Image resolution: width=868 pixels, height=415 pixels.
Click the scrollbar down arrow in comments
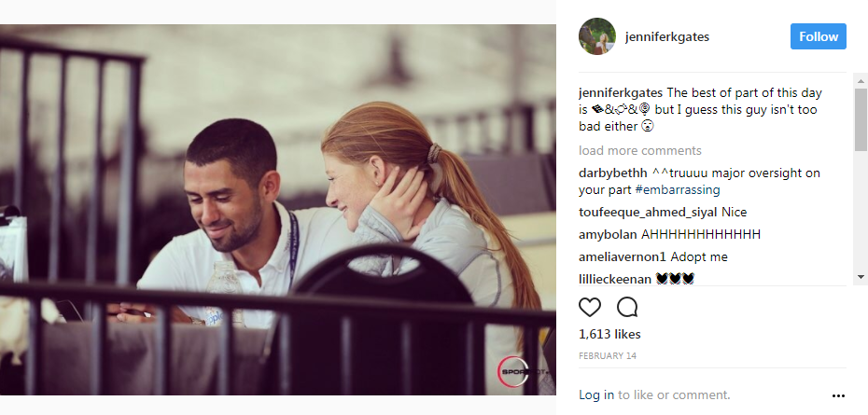click(861, 277)
